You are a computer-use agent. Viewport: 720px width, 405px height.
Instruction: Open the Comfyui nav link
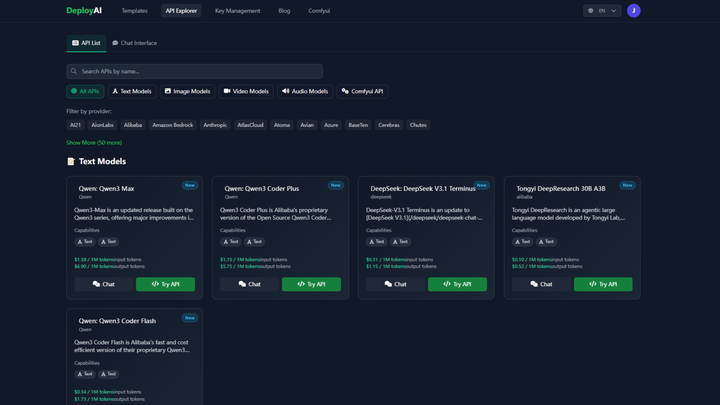(319, 11)
